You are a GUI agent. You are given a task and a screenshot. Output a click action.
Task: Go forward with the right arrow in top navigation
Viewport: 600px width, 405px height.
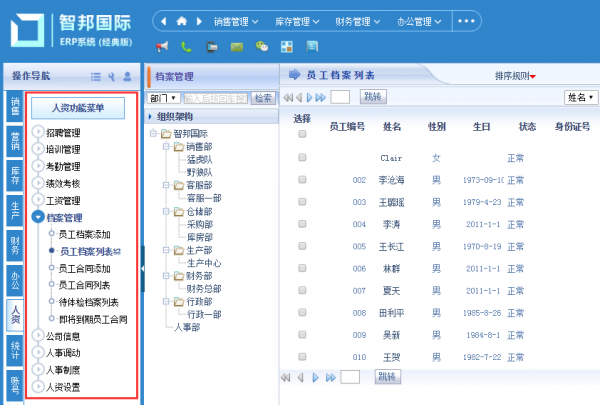[x=199, y=21]
